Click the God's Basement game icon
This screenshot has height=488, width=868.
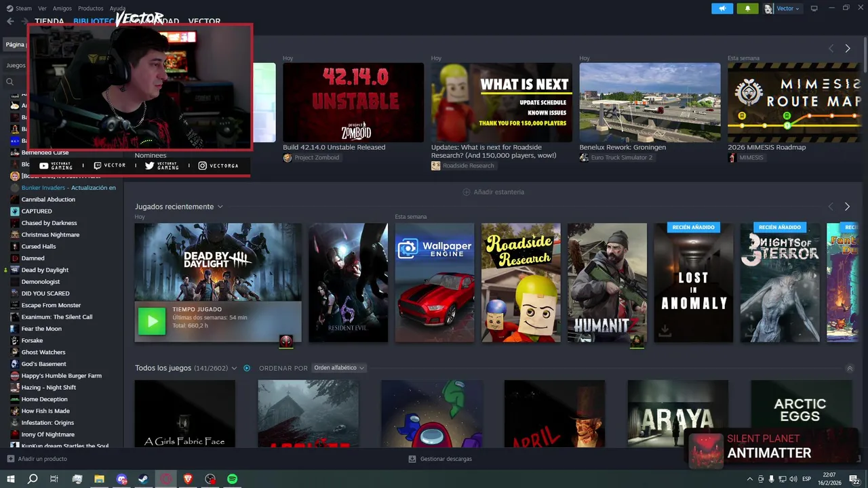(15, 364)
